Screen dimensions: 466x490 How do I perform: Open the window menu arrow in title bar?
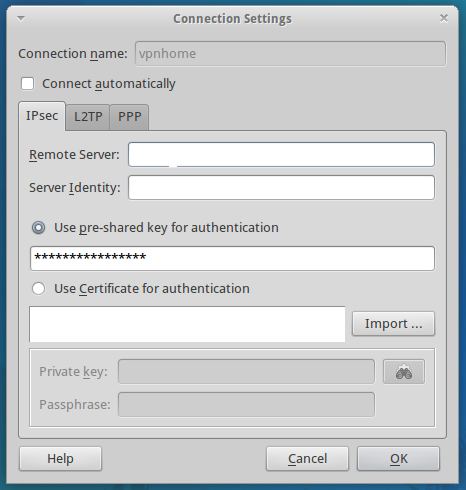pyautogui.click(x=21, y=19)
